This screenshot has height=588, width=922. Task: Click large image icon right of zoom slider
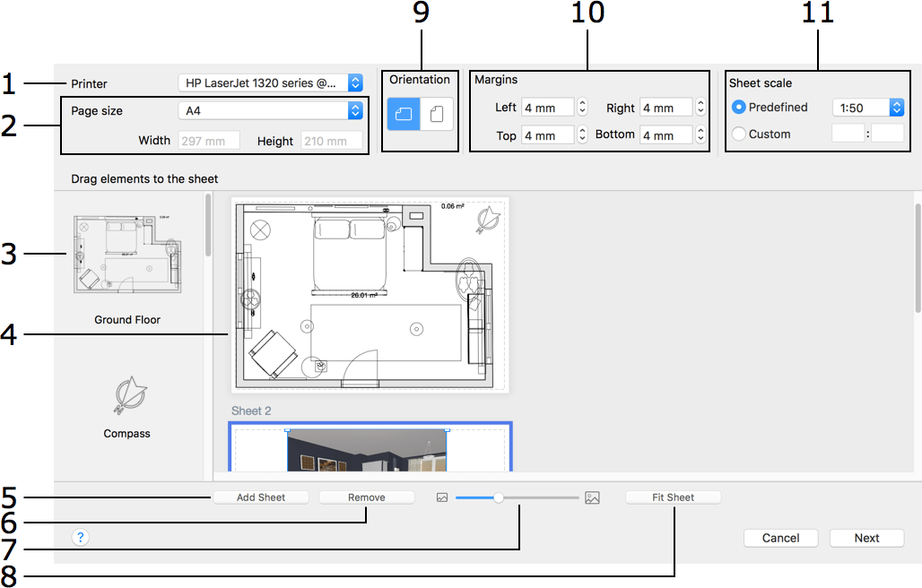(592, 497)
